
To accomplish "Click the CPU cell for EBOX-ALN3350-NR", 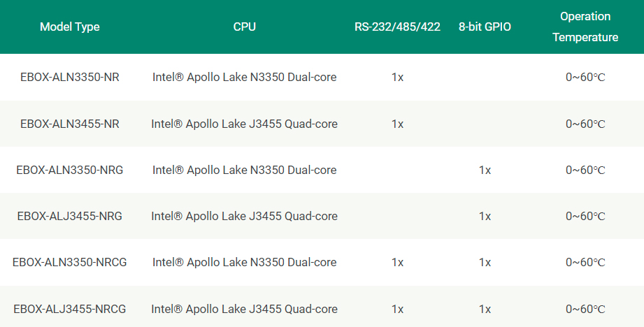I will 245,77.
